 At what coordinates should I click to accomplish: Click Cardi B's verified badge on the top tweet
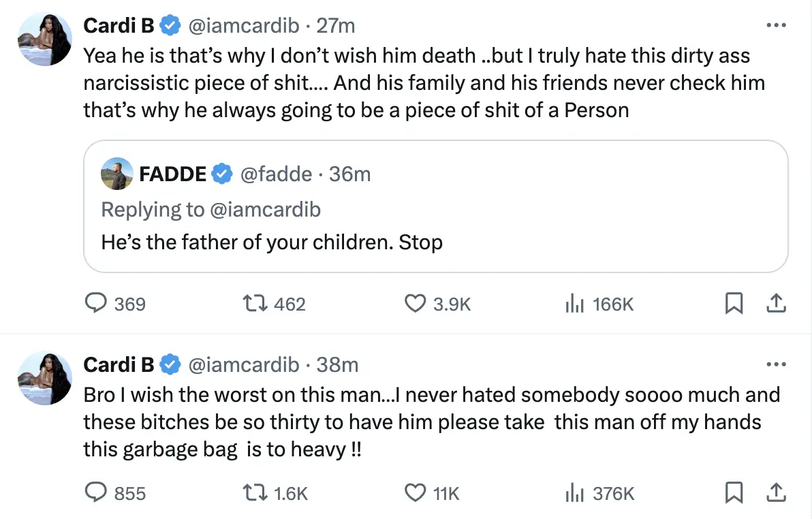click(x=168, y=25)
